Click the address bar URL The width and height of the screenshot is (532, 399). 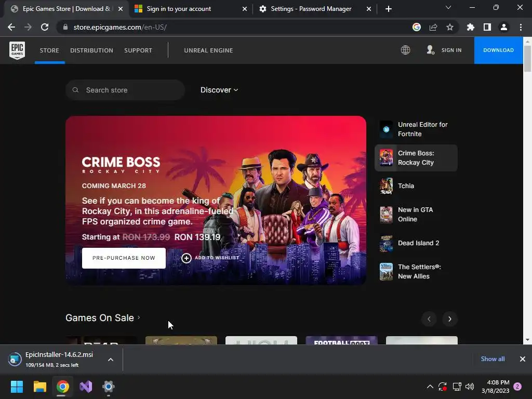120,27
